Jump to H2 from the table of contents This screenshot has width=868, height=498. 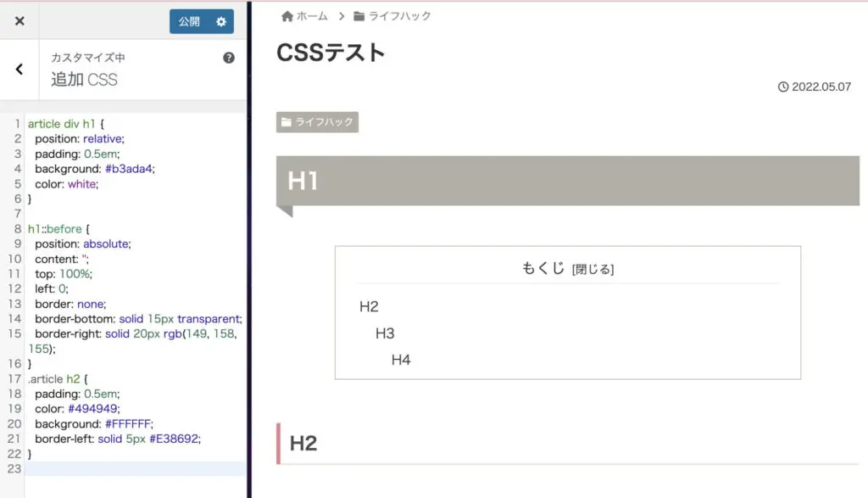369,306
